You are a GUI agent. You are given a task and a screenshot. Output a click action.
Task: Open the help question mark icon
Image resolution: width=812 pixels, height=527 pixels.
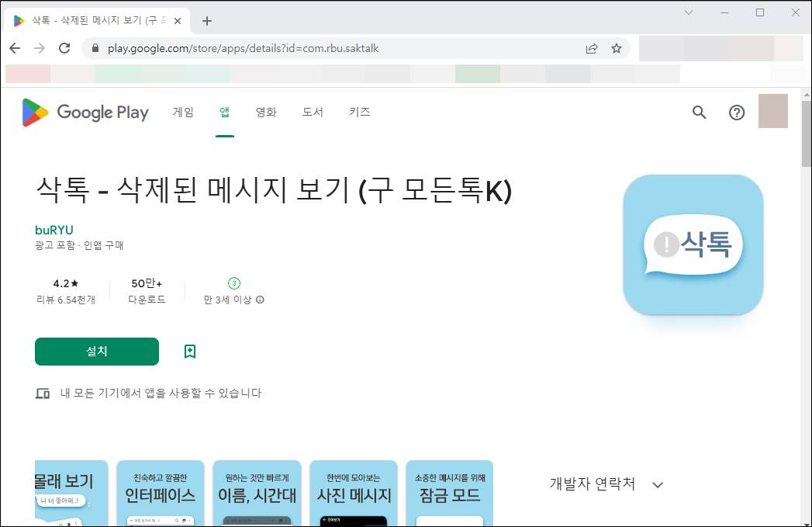coord(737,113)
